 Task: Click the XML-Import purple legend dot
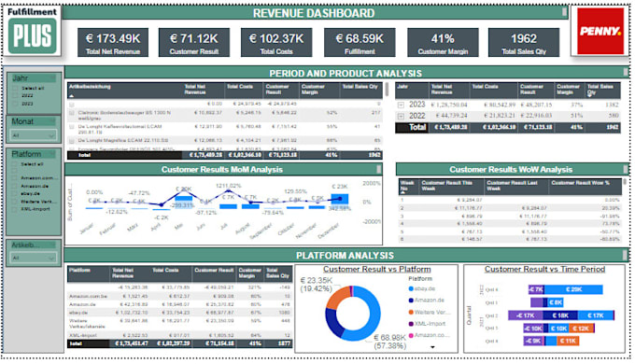tap(411, 324)
